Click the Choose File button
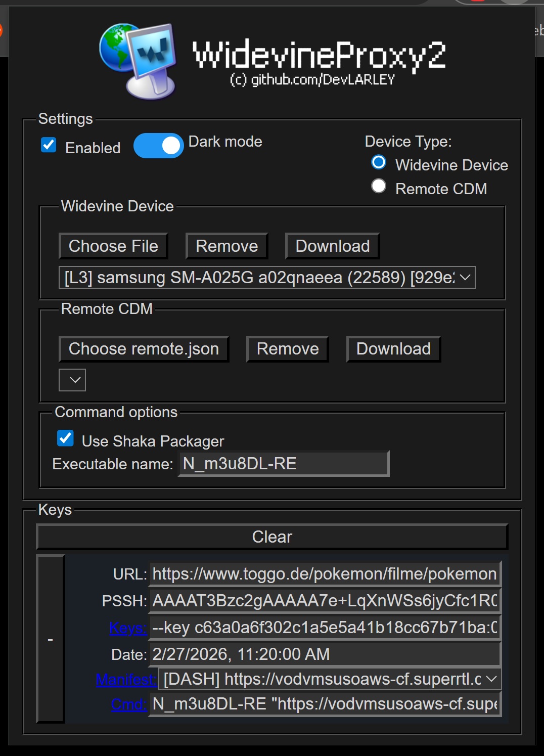544x756 pixels. tap(113, 246)
